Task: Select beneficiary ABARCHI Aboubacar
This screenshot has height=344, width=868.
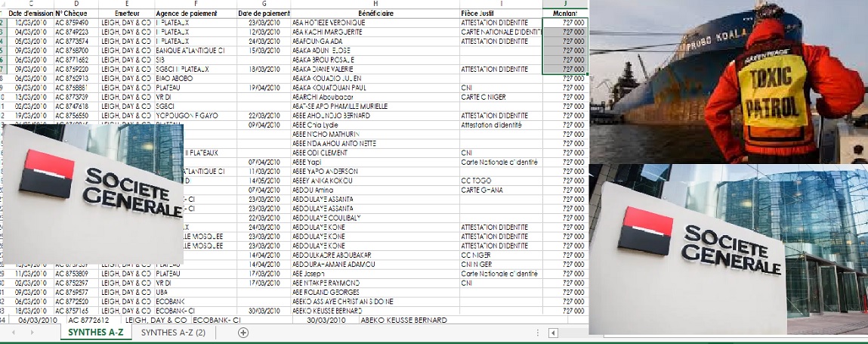Action: coord(375,97)
